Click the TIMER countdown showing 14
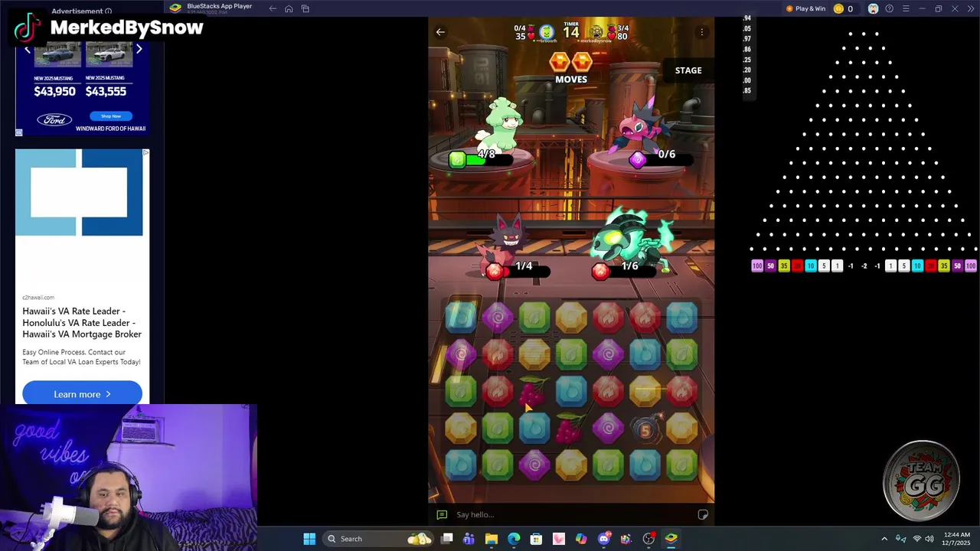The image size is (980, 551). [571, 31]
